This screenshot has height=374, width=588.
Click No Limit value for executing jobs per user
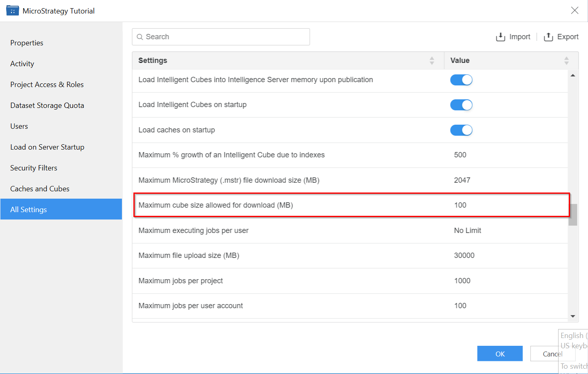pyautogui.click(x=468, y=231)
